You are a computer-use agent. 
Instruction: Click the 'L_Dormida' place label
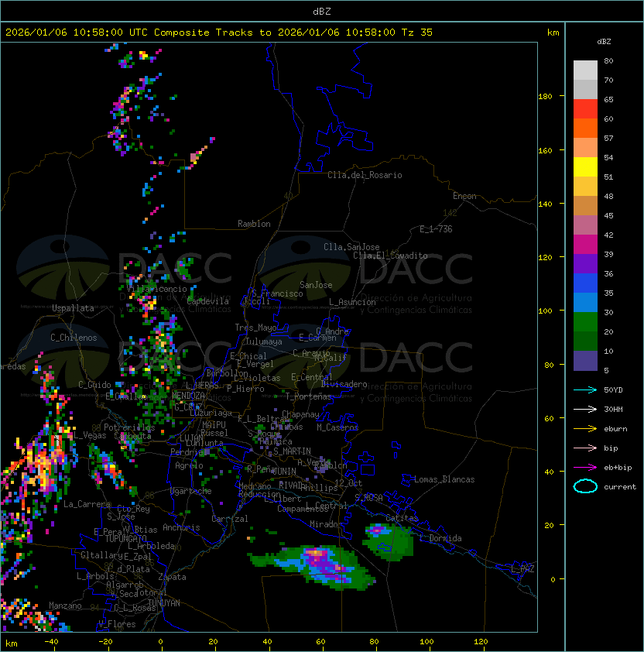coord(440,538)
